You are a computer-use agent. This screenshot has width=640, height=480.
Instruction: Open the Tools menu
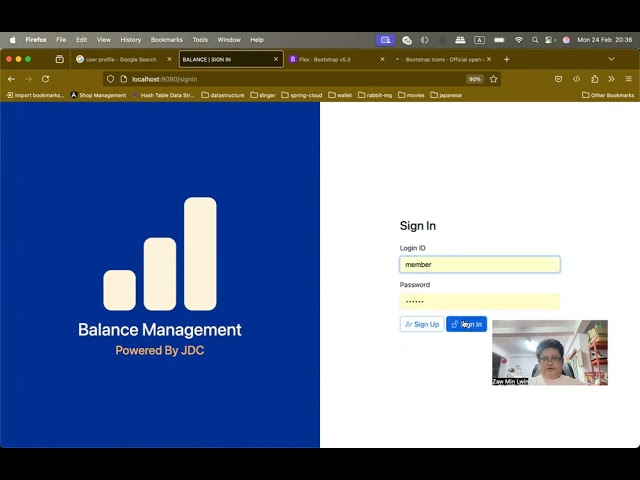tap(200, 40)
